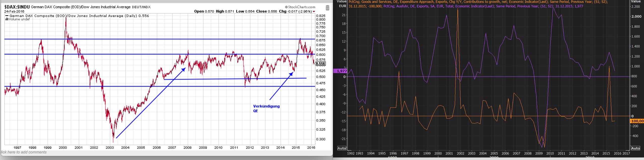Image resolution: width=644 pixels, height=160 pixels.
Task: Click the 'Volume undef' legend text
Action: point(19,19)
